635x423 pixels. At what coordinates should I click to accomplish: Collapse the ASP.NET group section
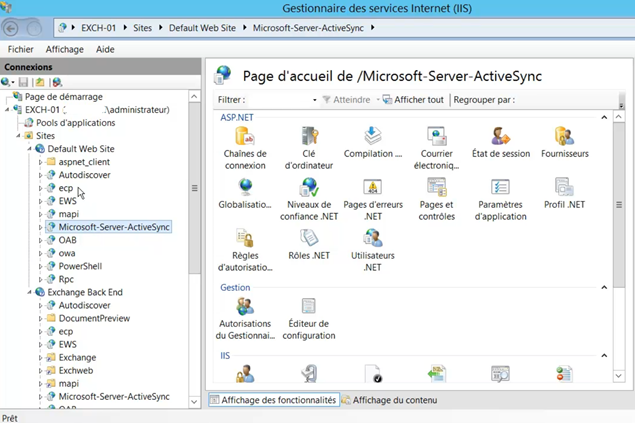pos(603,118)
